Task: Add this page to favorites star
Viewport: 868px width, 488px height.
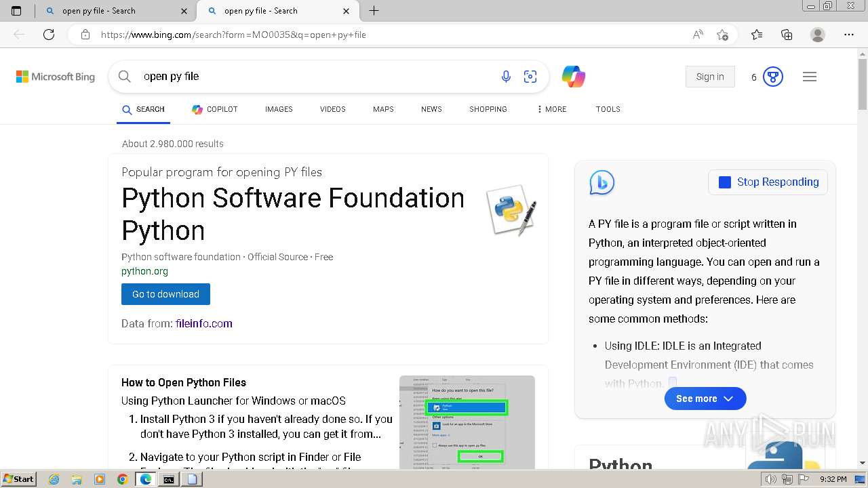Action: tap(723, 35)
